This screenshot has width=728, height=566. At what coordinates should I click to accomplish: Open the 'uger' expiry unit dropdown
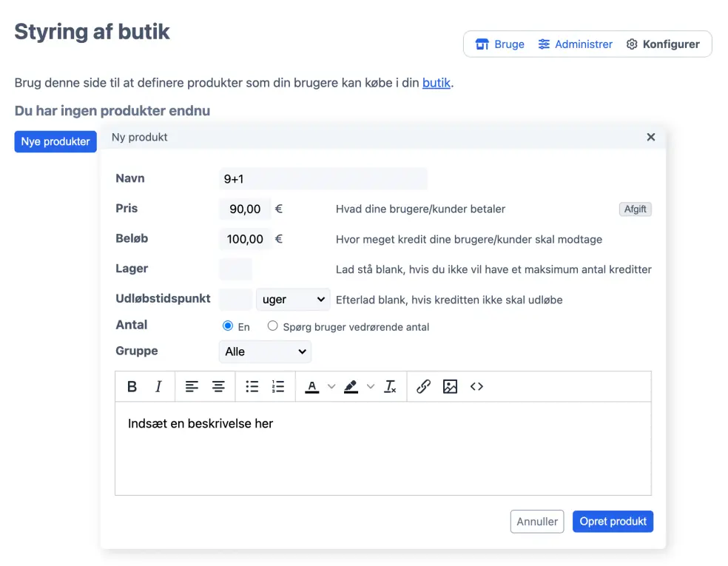coord(293,300)
